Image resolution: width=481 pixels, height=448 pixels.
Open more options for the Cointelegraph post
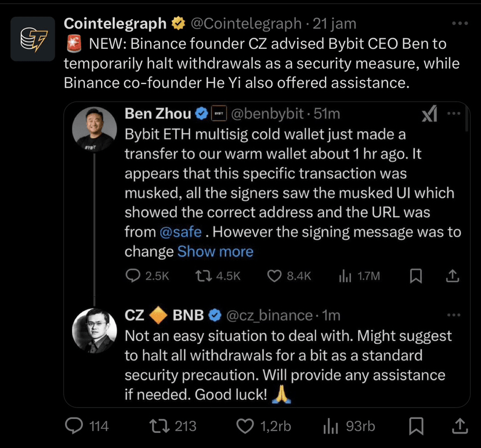[459, 24]
